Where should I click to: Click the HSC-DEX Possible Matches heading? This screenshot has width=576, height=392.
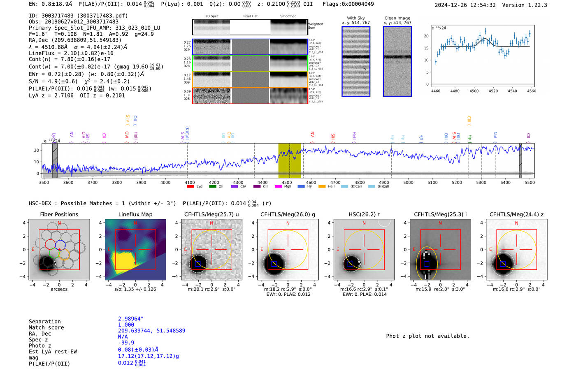102,203
